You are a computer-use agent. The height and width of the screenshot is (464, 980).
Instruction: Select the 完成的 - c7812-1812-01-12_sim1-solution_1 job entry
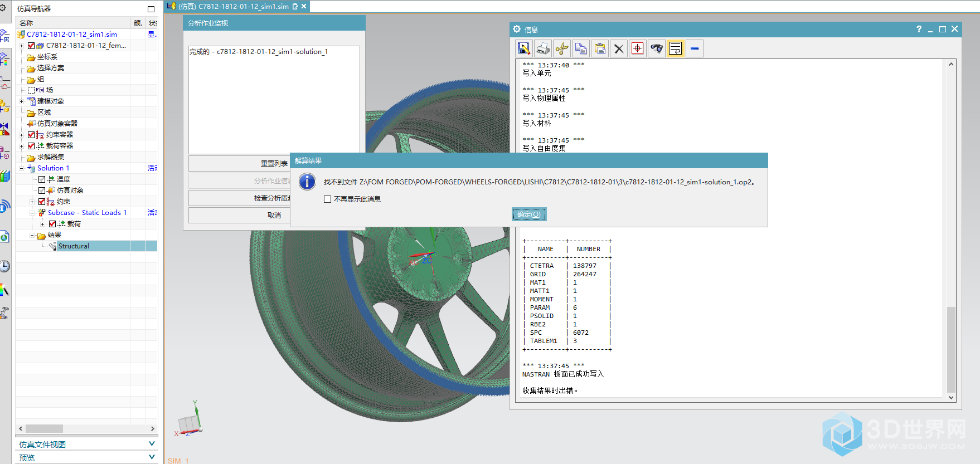coord(259,52)
